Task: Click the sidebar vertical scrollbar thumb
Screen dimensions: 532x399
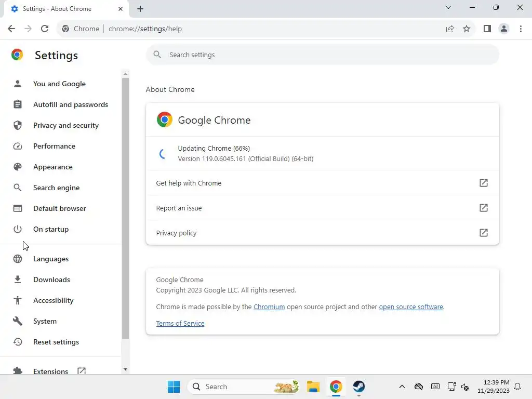Action: (x=126, y=208)
